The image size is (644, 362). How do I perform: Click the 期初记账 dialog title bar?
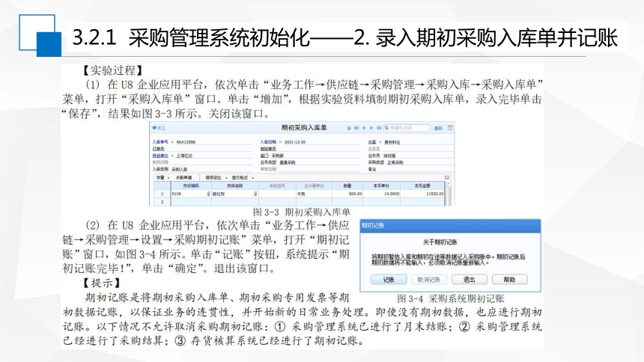click(450, 226)
